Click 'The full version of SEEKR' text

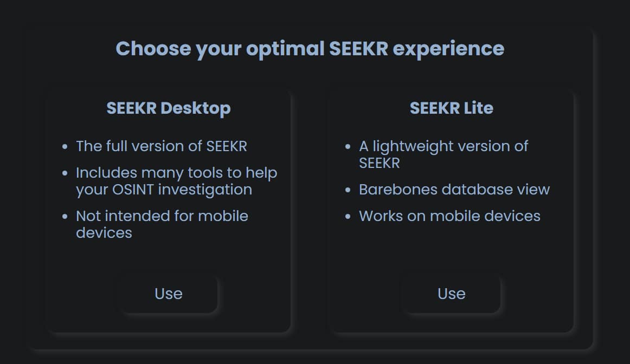pos(162,146)
